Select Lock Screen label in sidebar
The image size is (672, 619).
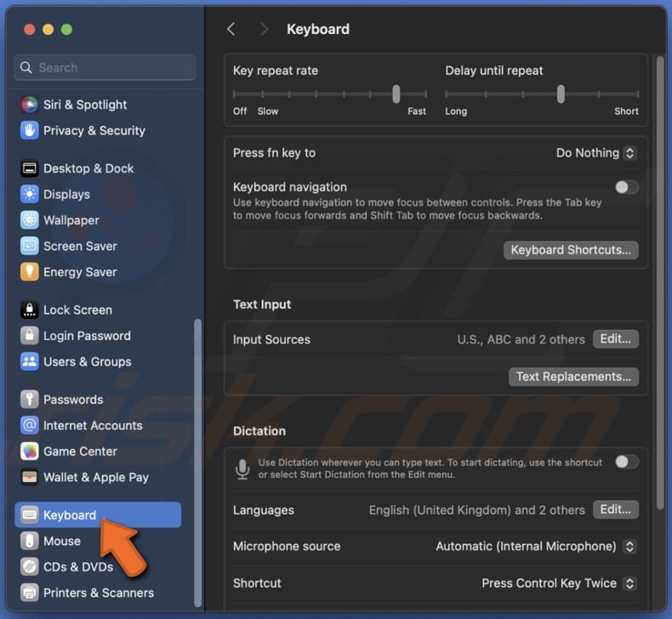pos(77,309)
